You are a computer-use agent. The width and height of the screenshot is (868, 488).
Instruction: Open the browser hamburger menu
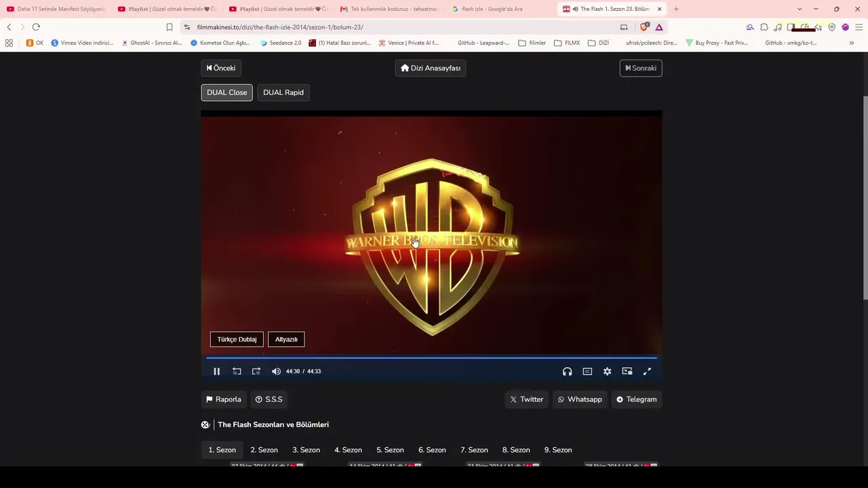(x=859, y=27)
